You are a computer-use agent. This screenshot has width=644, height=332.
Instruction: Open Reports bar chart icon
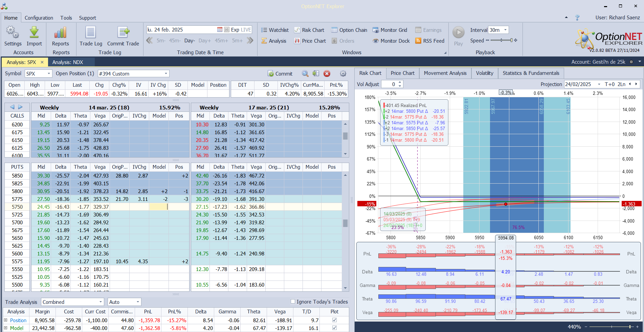(x=60, y=33)
